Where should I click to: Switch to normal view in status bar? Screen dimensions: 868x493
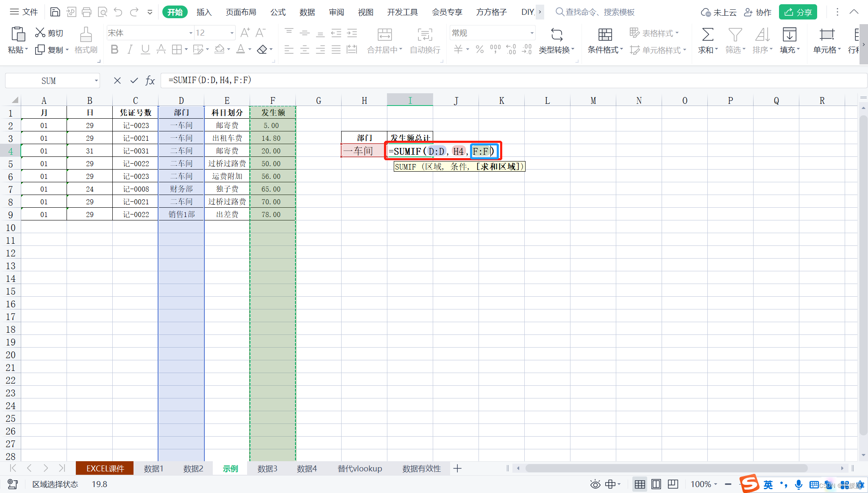coord(640,484)
